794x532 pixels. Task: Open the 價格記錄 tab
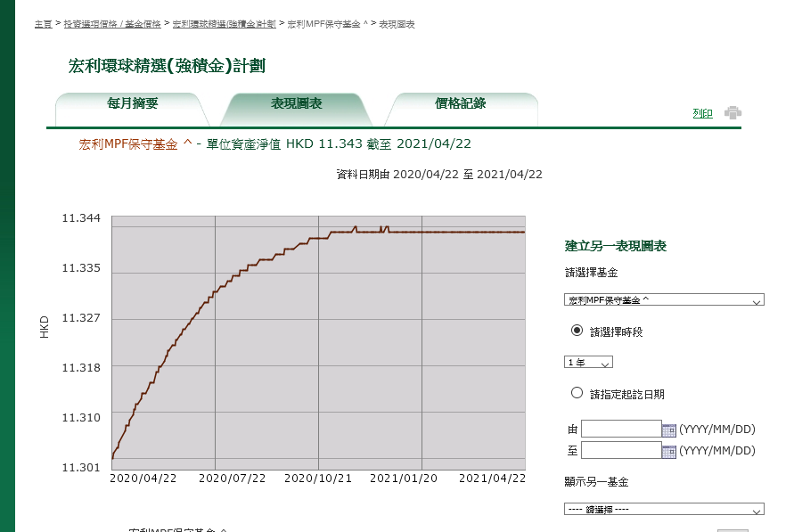[x=461, y=109]
